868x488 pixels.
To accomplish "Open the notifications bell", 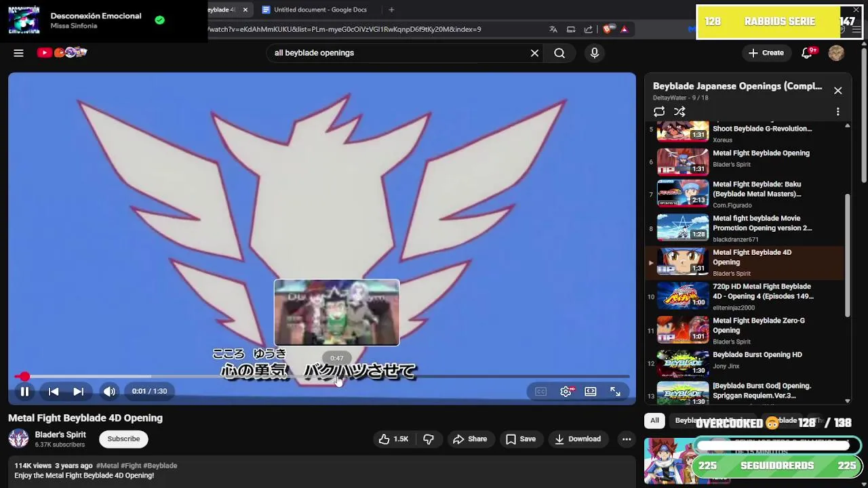I will click(807, 53).
